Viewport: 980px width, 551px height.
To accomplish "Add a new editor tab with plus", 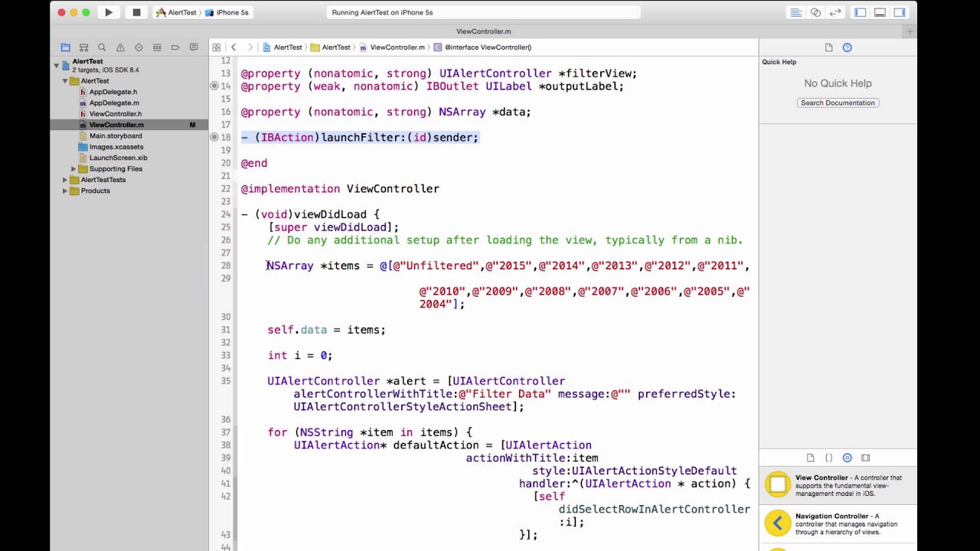I will point(910,31).
